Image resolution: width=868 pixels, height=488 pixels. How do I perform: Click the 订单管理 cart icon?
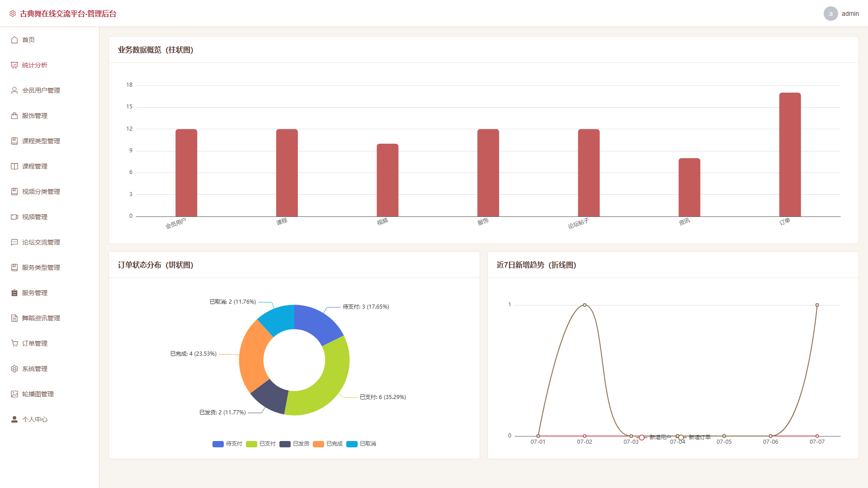14,343
